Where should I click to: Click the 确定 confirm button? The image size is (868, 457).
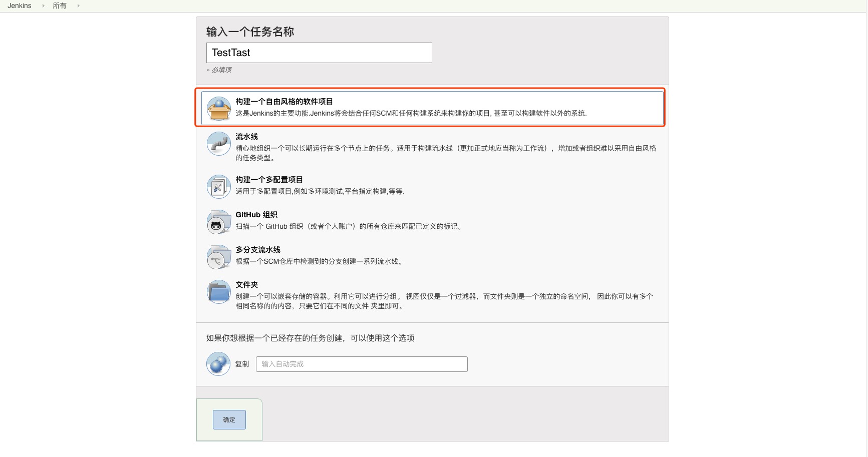229,419
